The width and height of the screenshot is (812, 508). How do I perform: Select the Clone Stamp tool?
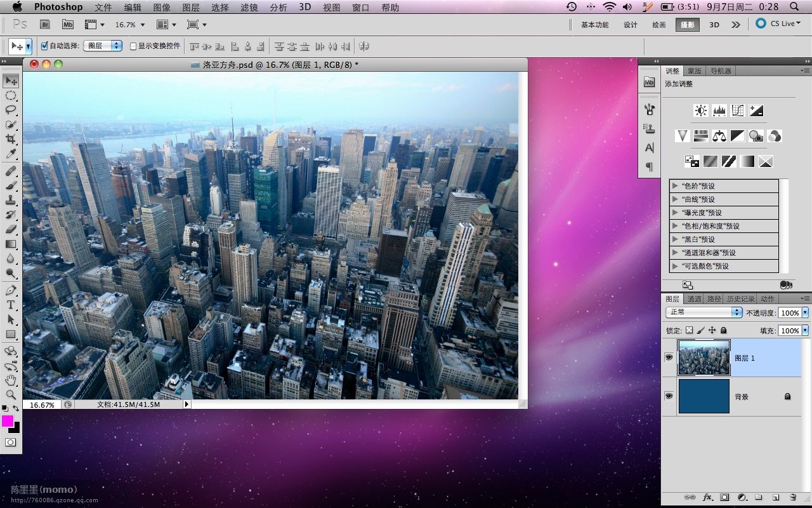click(11, 200)
